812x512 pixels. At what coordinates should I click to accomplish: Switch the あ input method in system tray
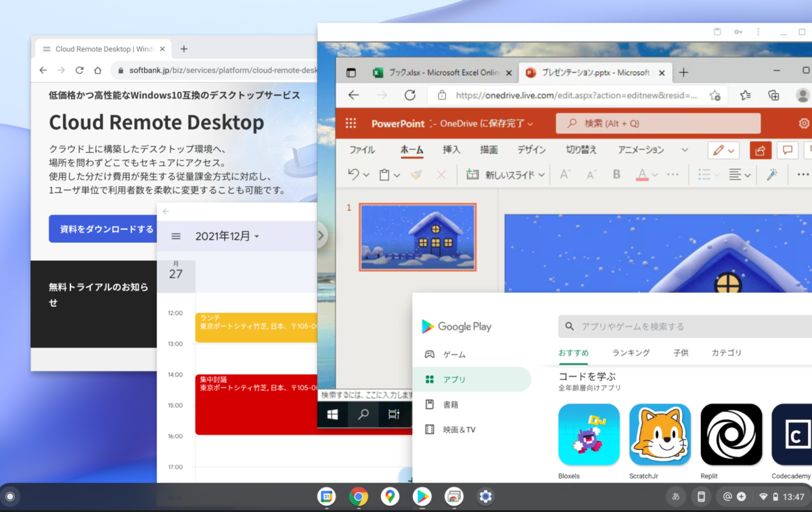[675, 496]
